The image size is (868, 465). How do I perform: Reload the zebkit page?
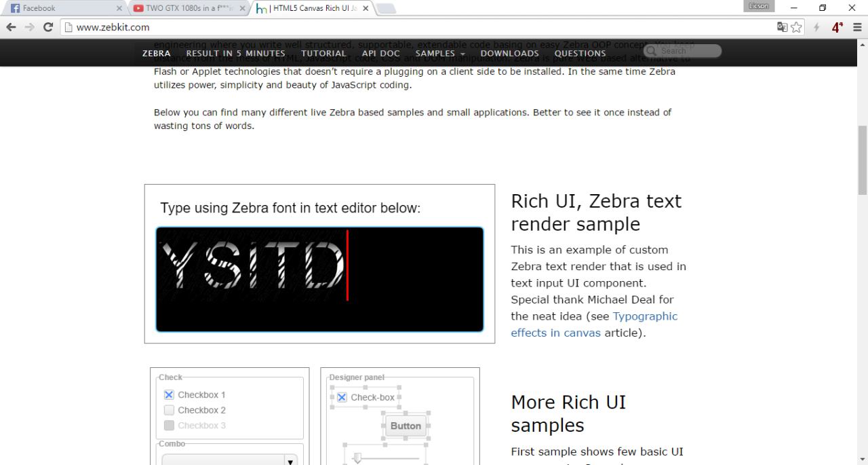coord(48,28)
